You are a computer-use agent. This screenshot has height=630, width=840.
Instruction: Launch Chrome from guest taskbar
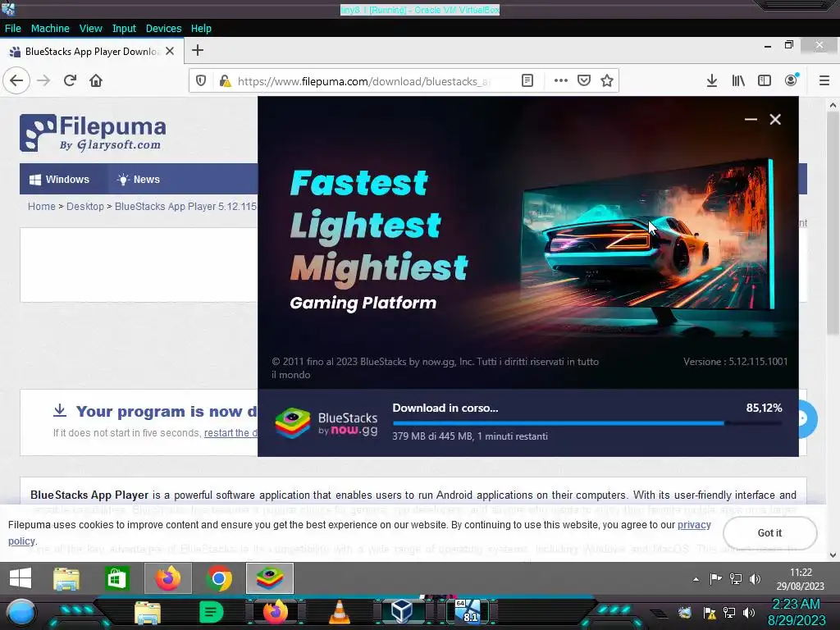pos(219,578)
